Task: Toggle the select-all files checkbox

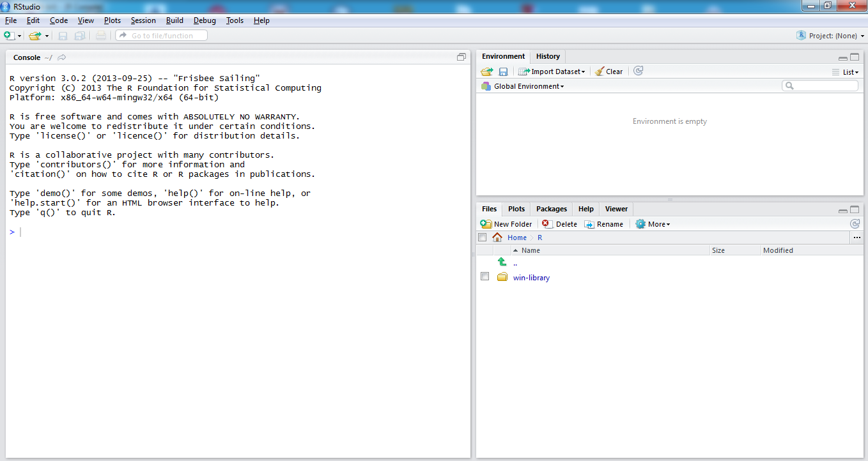Action: [x=483, y=238]
